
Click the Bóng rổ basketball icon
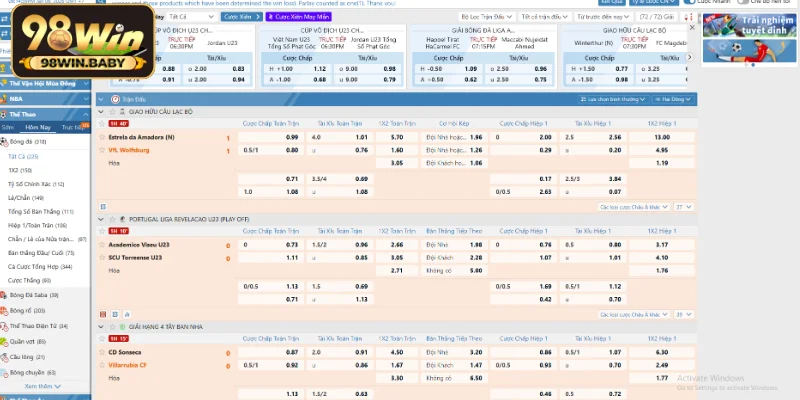4,311
